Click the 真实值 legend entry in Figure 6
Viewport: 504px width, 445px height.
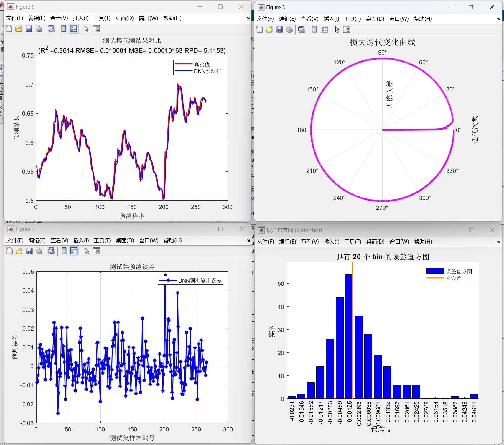202,64
